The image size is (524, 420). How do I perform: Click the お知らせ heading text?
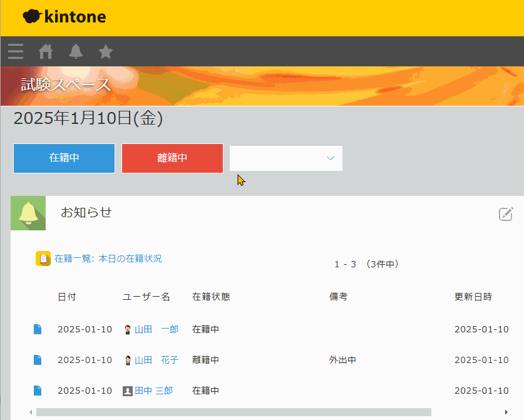(x=86, y=213)
